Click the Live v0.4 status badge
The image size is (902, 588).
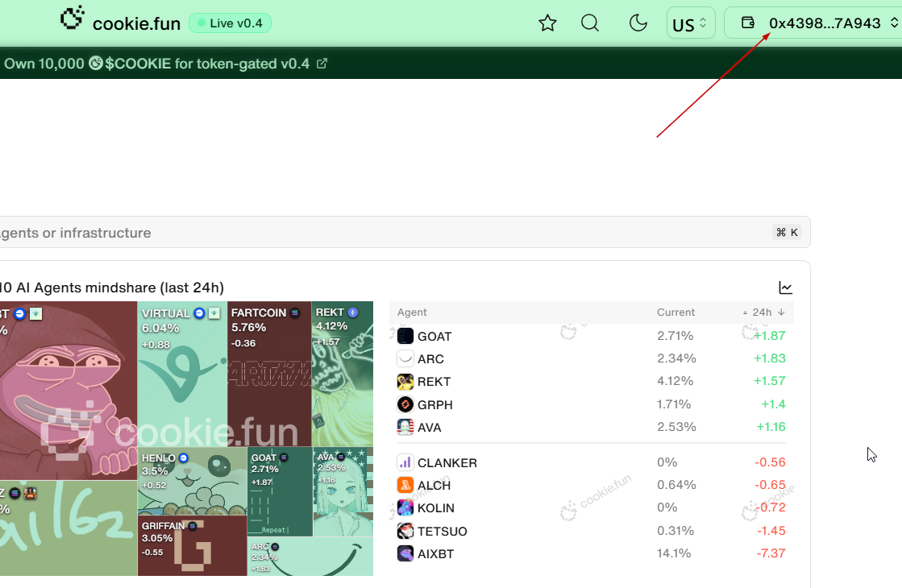pyautogui.click(x=230, y=23)
